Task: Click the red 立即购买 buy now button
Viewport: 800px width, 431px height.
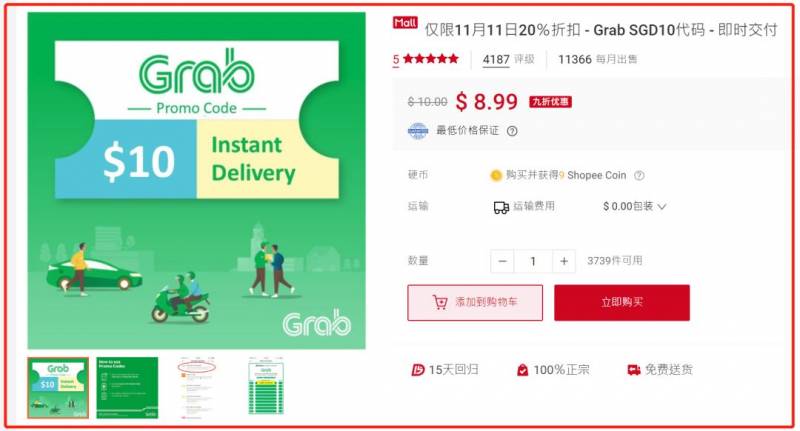Action: pyautogui.click(x=622, y=303)
